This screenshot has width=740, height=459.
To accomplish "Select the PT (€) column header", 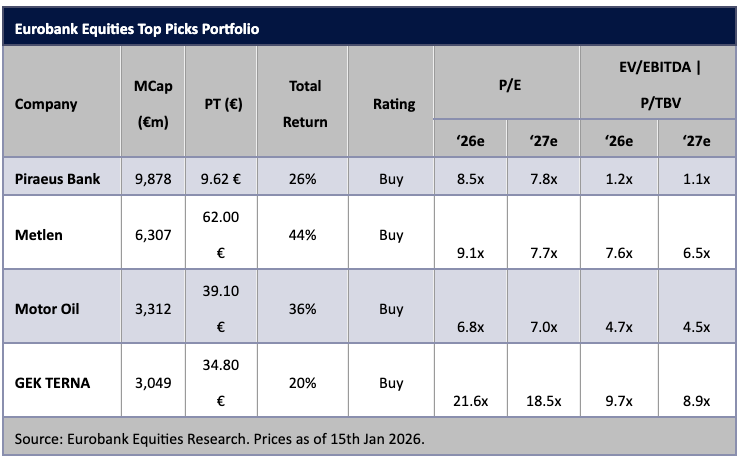I will point(220,104).
